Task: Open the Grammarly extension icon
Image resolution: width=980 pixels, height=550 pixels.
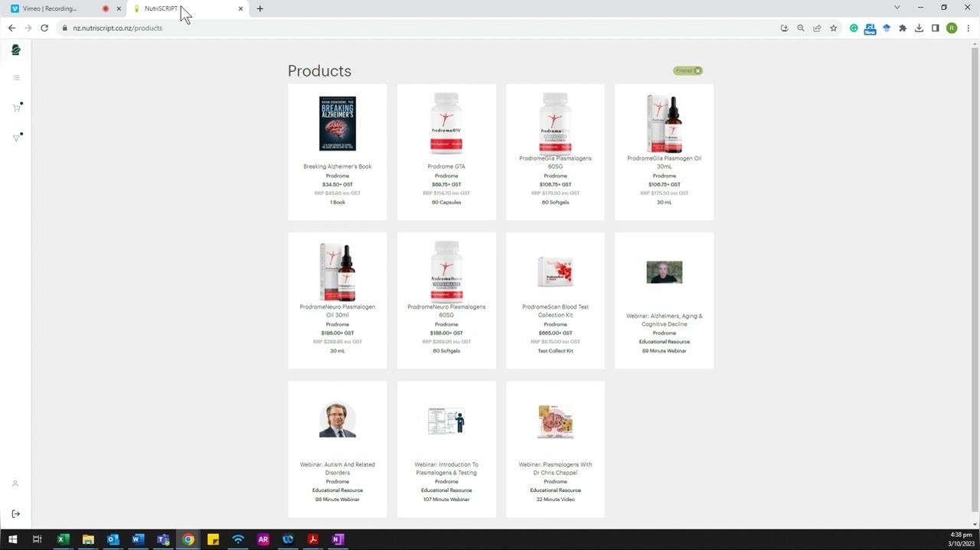Action: [854, 28]
